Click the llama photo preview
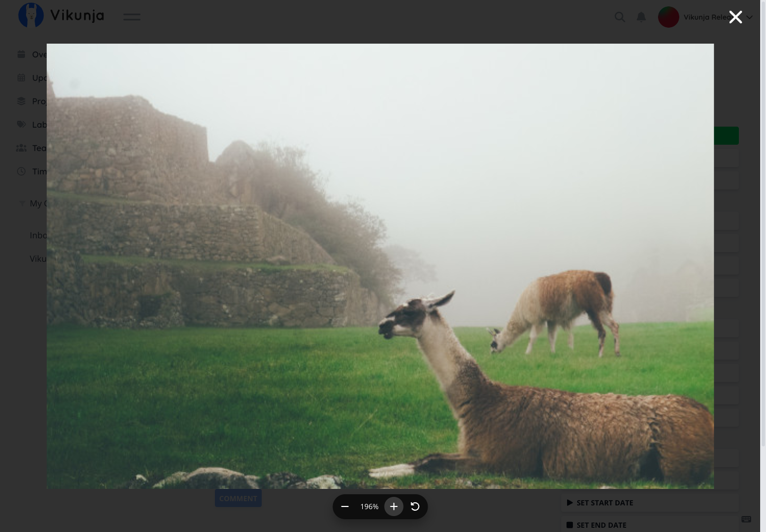The width and height of the screenshot is (766, 532). [x=380, y=266]
